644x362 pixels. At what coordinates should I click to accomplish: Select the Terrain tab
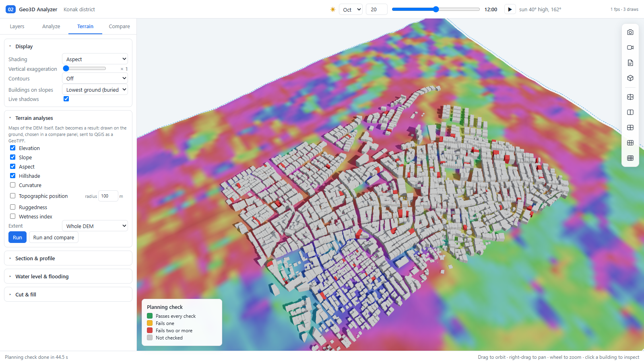85,27
